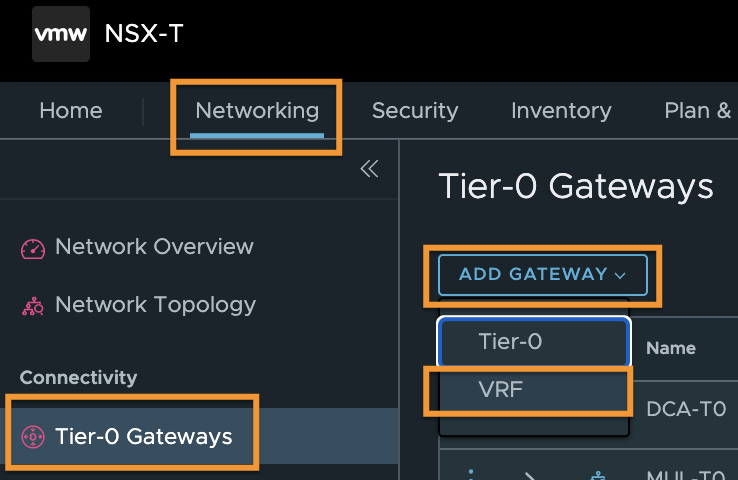
Task: Open Network Overview in sidebar
Action: tap(154, 247)
